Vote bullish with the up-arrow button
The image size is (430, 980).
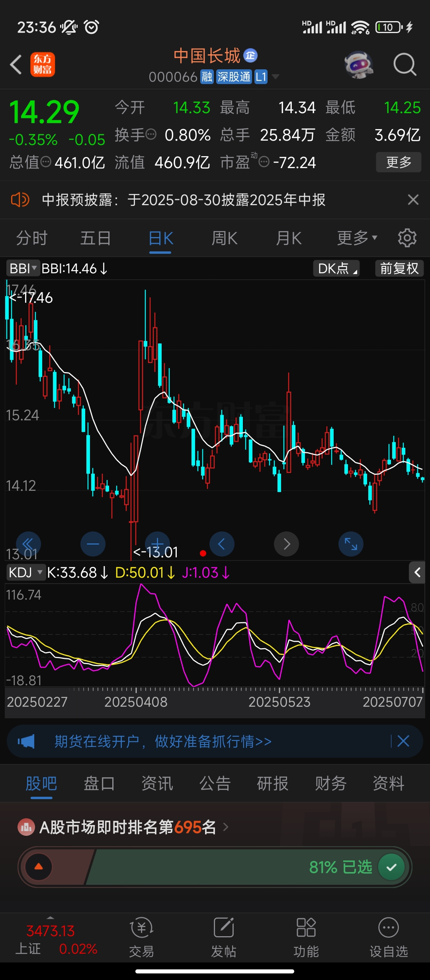click(39, 867)
